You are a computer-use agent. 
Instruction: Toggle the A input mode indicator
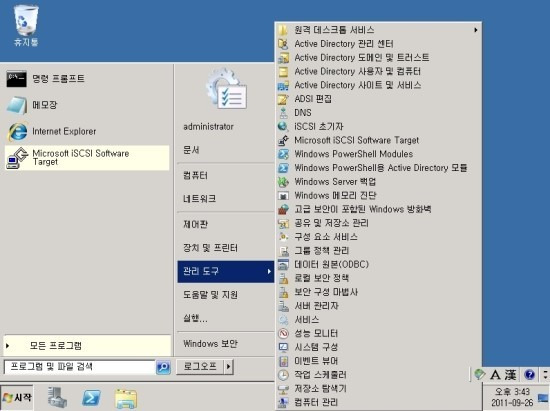(495, 375)
